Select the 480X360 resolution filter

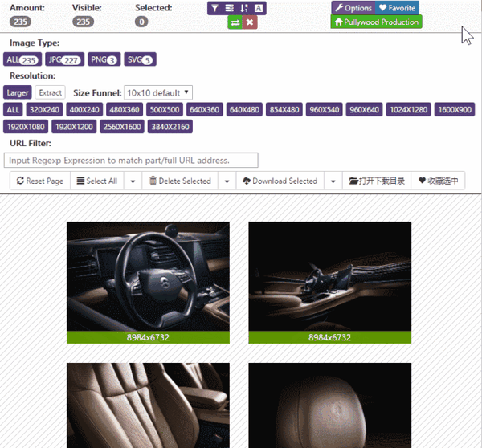tap(125, 110)
